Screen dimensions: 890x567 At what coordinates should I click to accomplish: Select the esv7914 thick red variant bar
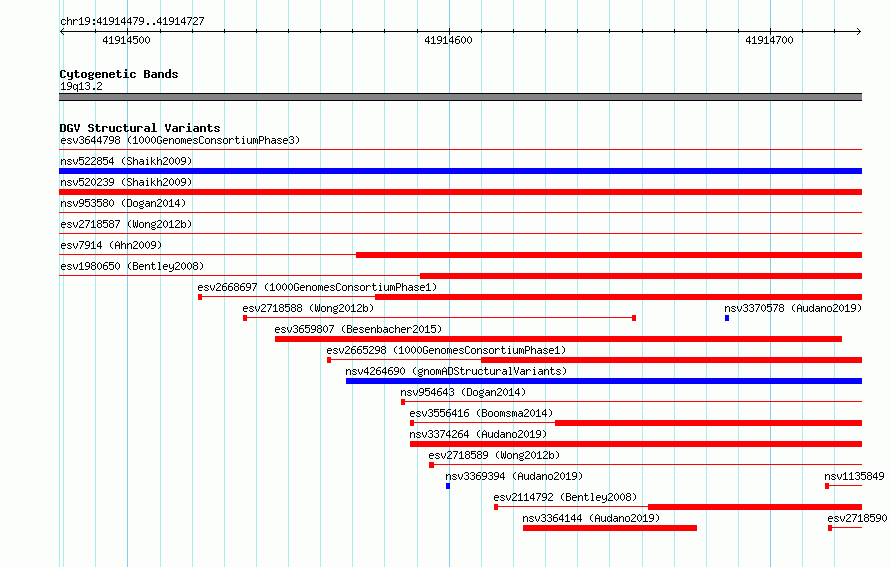[609, 255]
